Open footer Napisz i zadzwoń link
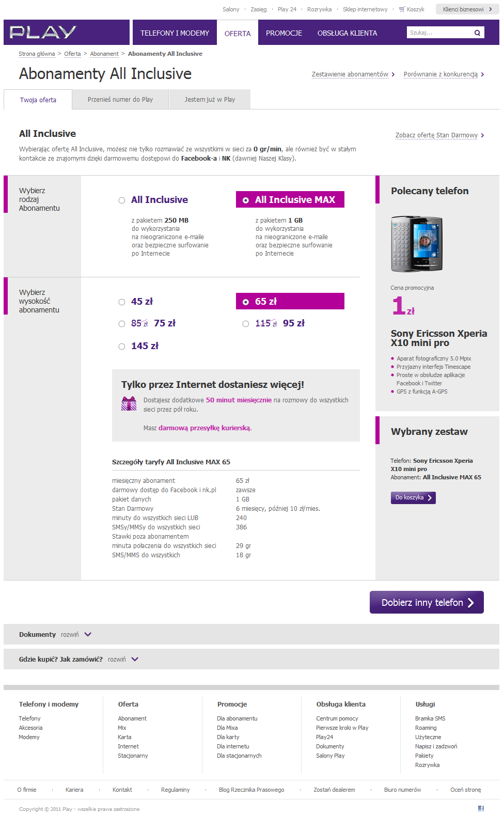Viewport: 504px width, 815px height. point(436,746)
